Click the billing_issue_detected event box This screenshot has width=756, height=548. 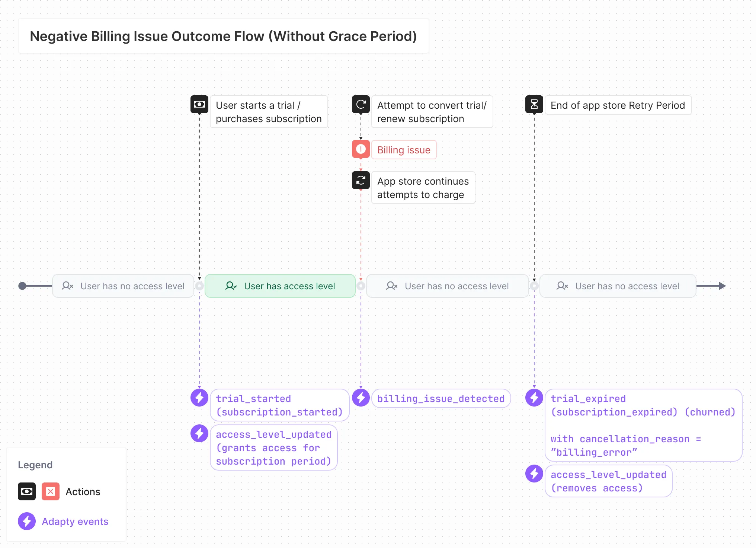(441, 399)
